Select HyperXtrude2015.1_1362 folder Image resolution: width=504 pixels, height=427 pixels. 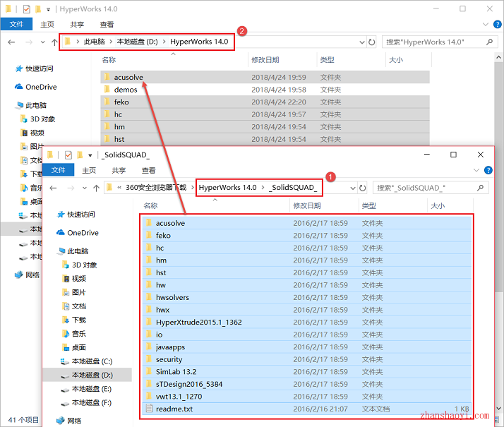(x=307, y=322)
